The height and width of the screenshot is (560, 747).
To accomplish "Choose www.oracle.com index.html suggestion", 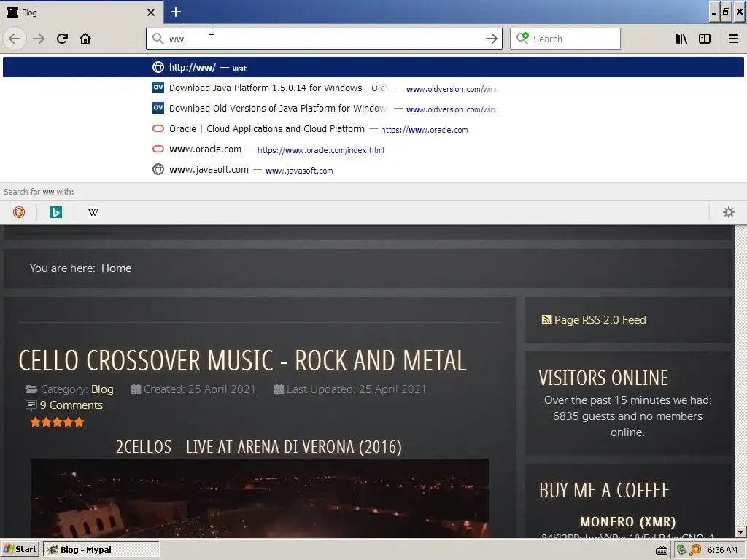I will (x=373, y=149).
